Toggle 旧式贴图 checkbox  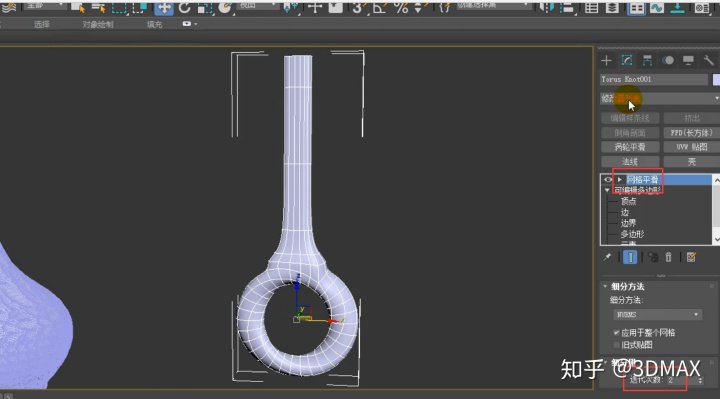click(616, 345)
